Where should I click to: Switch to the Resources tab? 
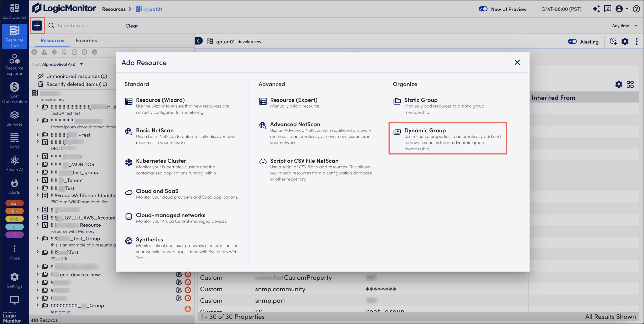[x=52, y=41]
